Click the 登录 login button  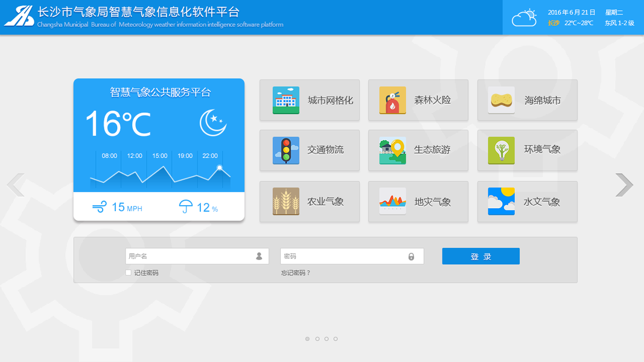481,256
